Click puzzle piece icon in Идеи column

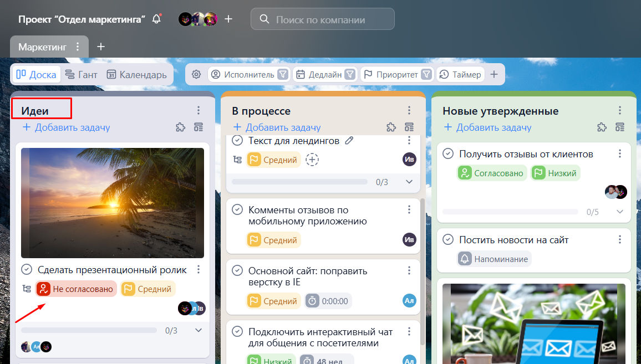coord(180,127)
